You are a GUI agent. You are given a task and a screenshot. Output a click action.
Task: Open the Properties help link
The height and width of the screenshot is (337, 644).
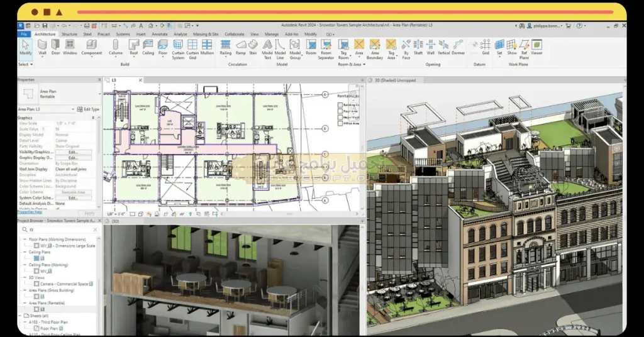(x=30, y=213)
